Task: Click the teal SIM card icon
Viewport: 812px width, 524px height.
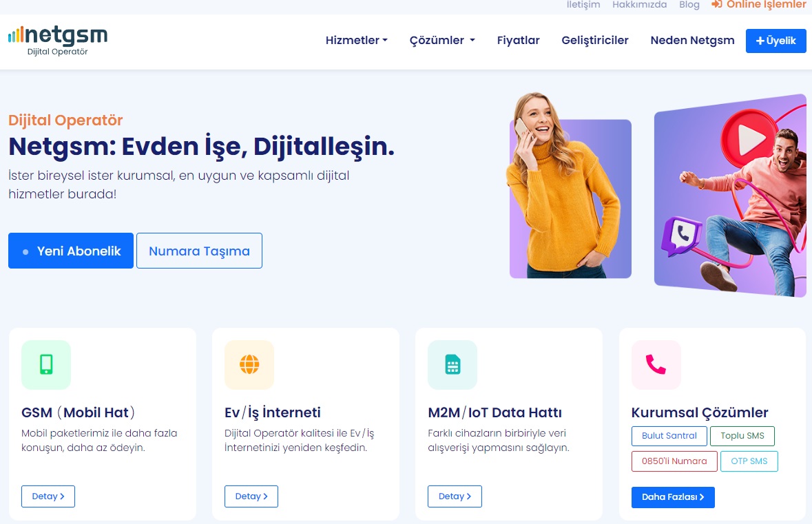Action: click(x=452, y=364)
